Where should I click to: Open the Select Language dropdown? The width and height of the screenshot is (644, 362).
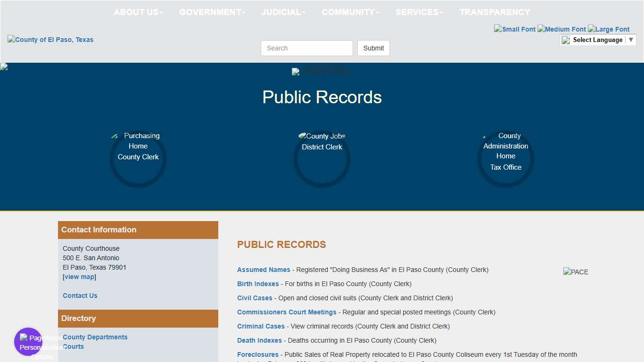click(597, 40)
